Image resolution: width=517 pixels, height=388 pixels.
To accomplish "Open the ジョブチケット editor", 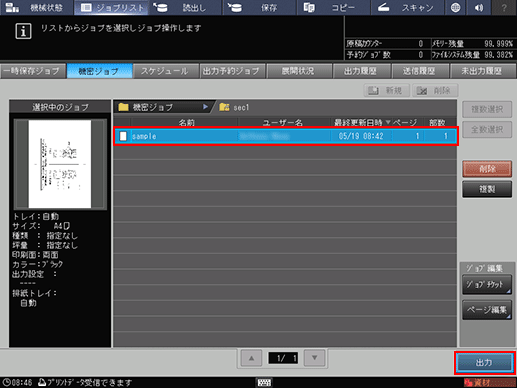I will [487, 285].
